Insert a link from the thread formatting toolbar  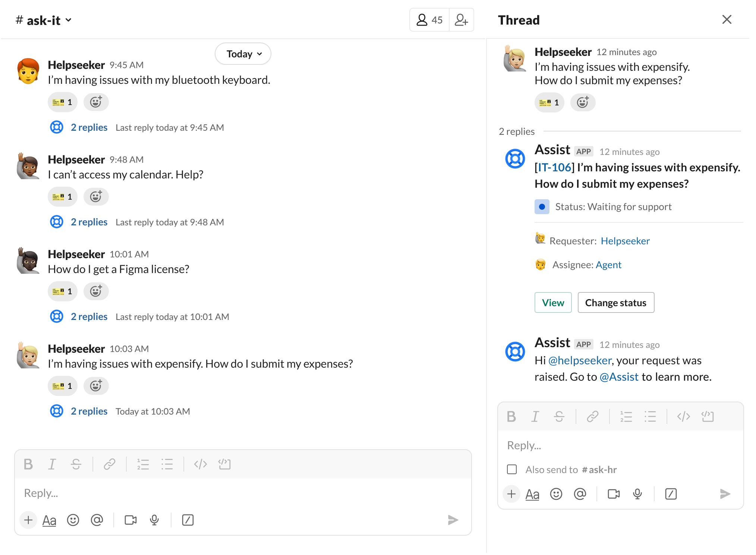tap(592, 416)
